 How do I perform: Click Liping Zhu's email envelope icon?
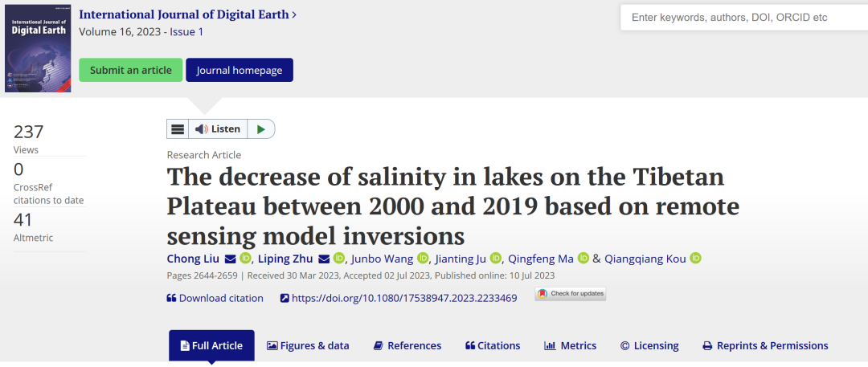pos(324,259)
